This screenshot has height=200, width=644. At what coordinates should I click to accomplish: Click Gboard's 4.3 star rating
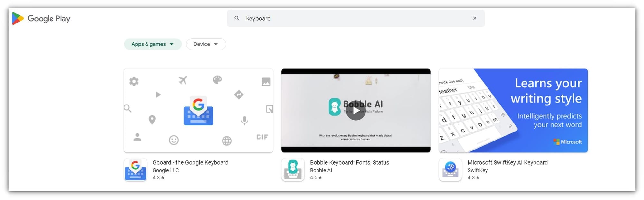pos(158,177)
